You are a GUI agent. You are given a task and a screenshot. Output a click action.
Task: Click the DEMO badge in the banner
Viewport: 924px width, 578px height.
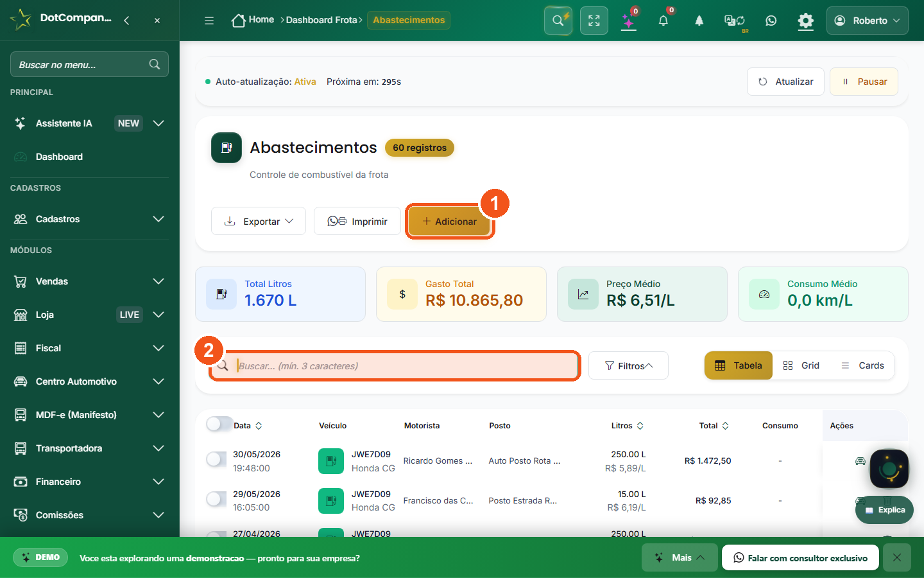point(41,557)
